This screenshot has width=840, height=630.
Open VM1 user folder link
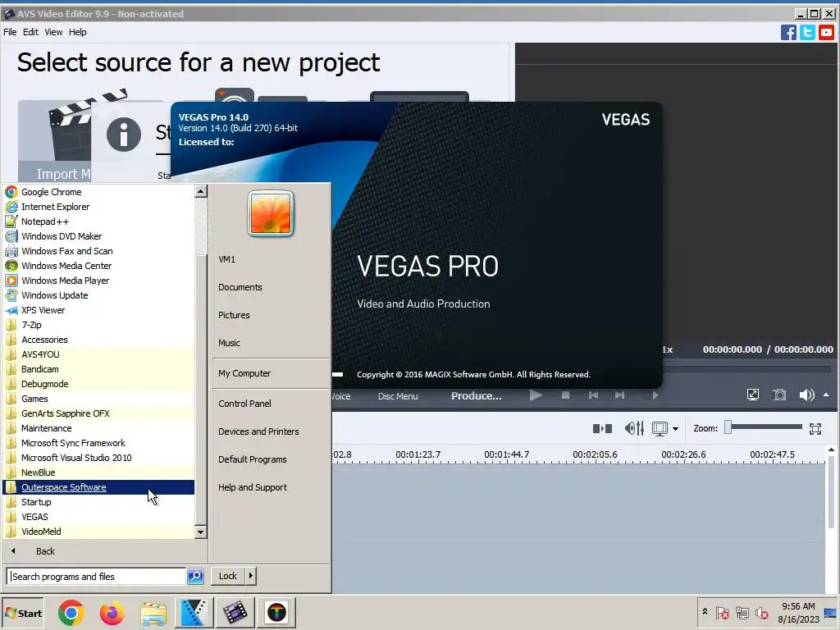tap(226, 259)
